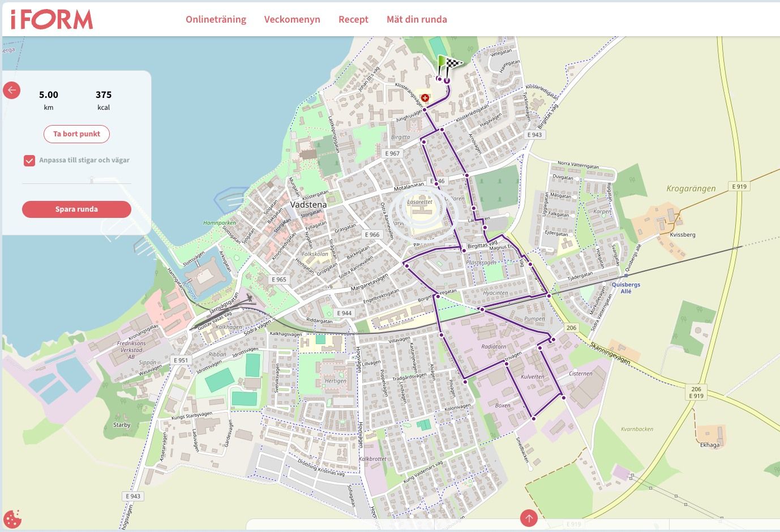Click the iFORM logo
Viewport: 780px width, 532px height.
click(52, 19)
